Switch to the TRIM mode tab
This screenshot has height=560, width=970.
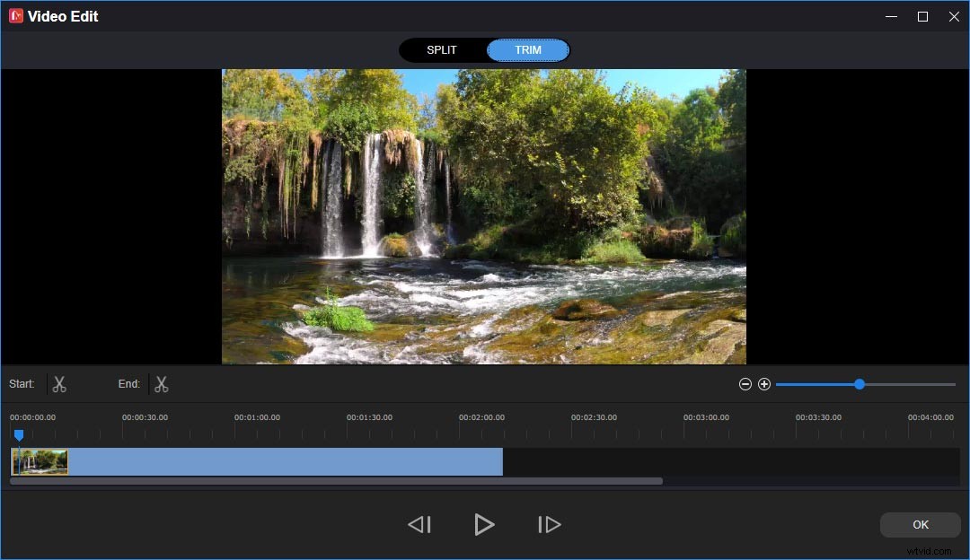[527, 49]
